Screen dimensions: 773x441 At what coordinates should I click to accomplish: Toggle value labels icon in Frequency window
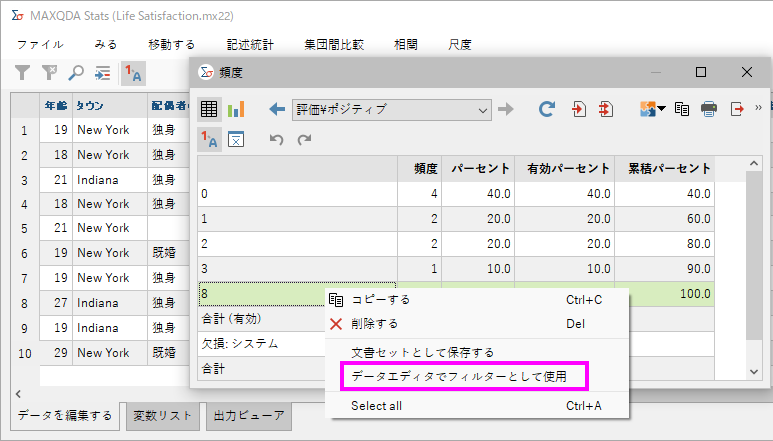pyautogui.click(x=210, y=139)
